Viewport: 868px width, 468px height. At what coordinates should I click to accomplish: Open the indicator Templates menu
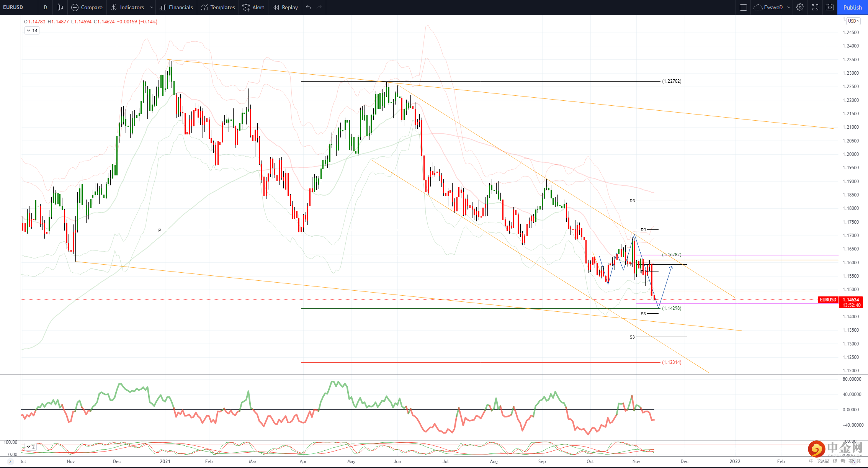point(218,7)
